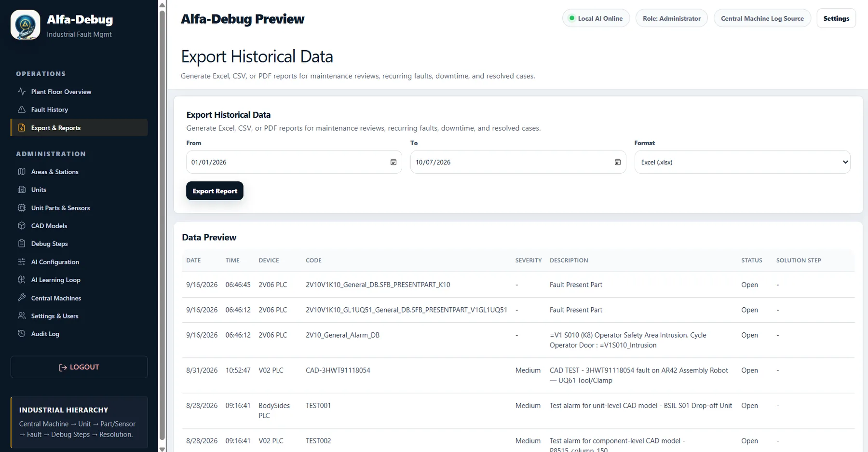The width and height of the screenshot is (868, 452).
Task: Open the To date calendar picker icon
Action: [618, 162]
